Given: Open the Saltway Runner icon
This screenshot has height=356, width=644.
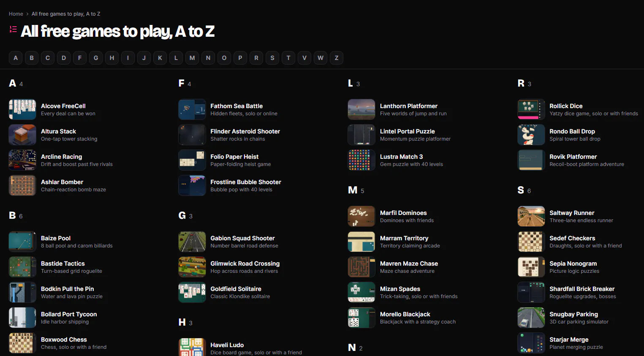Looking at the screenshot, I should click(531, 216).
